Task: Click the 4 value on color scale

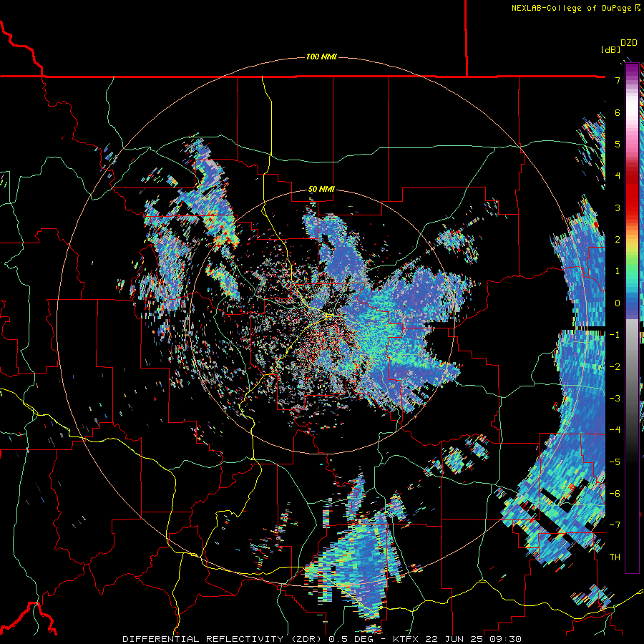Action: [x=618, y=176]
